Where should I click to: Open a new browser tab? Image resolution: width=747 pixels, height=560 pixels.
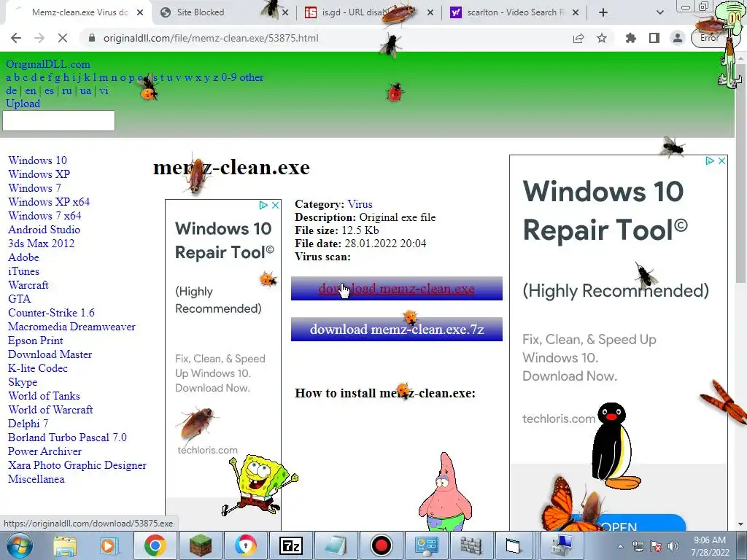pos(603,12)
